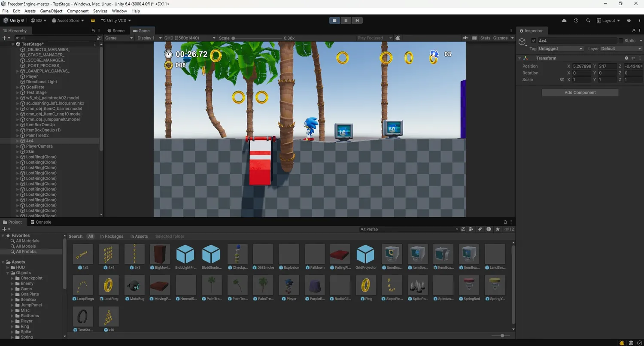Open the Unity Cloud icon

[x=564, y=21]
